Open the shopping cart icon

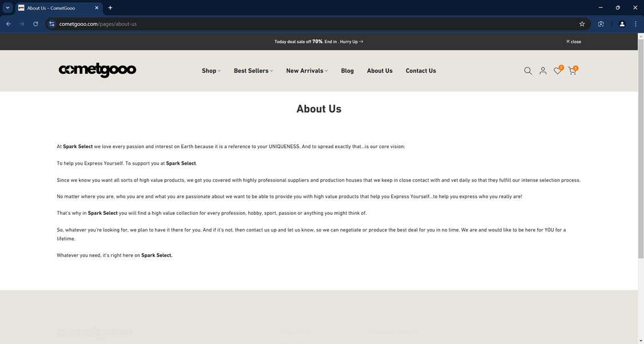pyautogui.click(x=572, y=71)
